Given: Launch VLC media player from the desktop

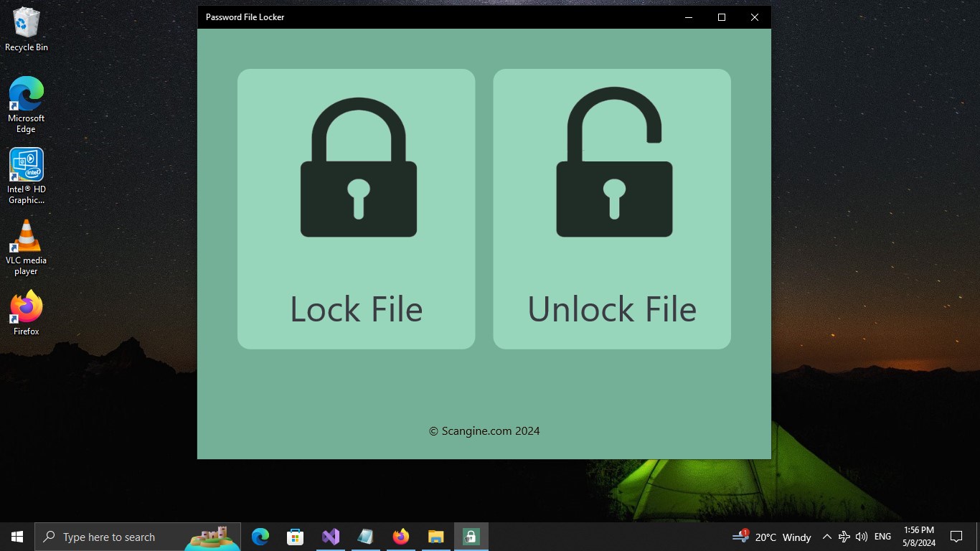Looking at the screenshot, I should (25, 237).
